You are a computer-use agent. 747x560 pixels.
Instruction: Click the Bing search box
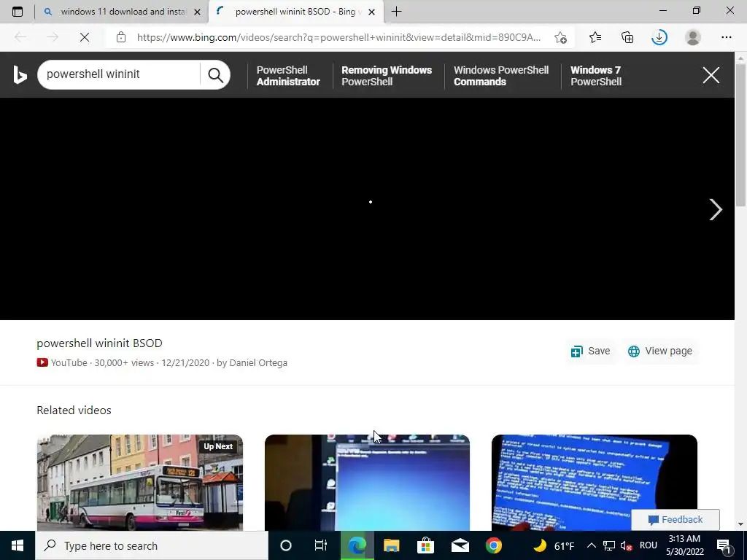[x=119, y=74]
